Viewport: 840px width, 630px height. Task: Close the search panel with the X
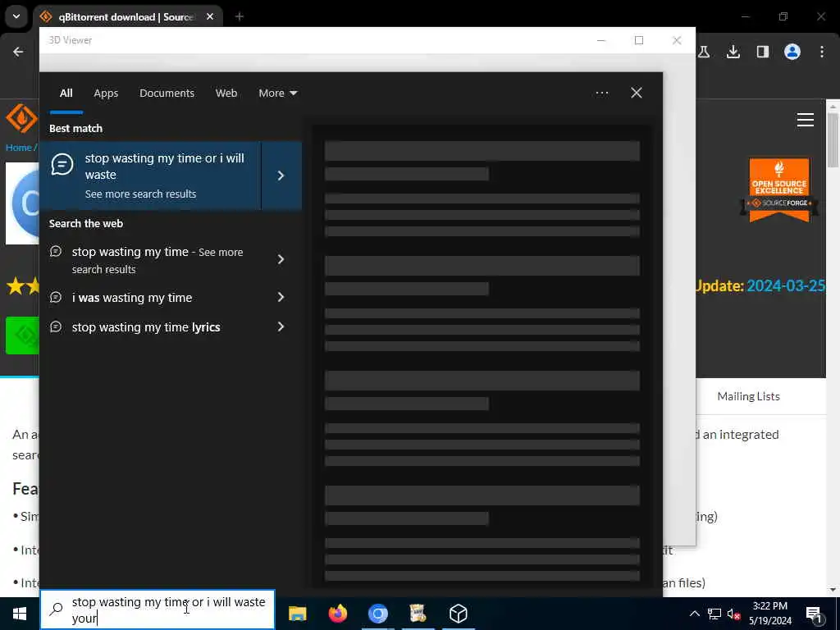click(x=637, y=94)
